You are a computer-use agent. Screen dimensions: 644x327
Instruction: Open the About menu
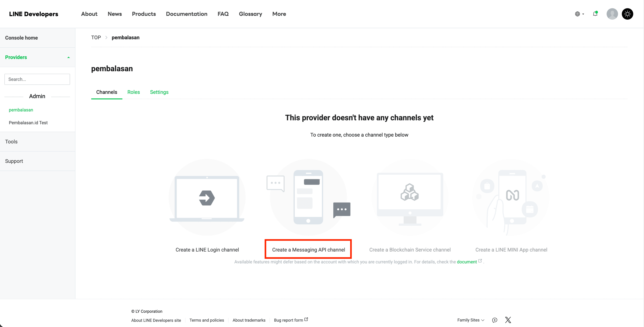(x=89, y=14)
